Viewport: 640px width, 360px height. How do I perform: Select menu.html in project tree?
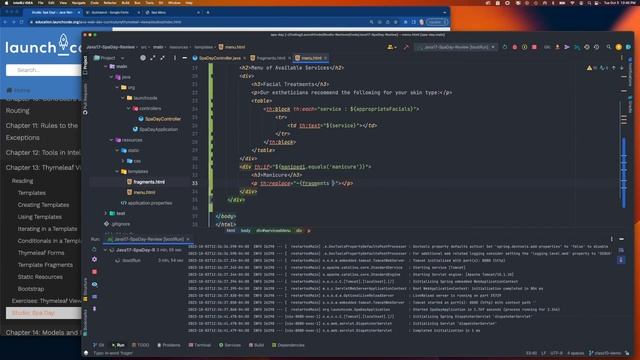(x=141, y=192)
